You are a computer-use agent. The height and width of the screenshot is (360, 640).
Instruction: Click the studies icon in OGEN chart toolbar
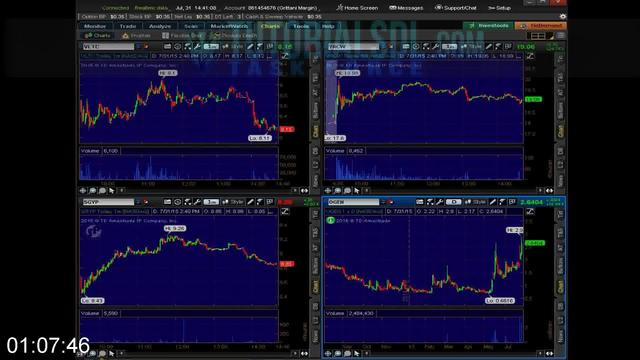coord(430,202)
